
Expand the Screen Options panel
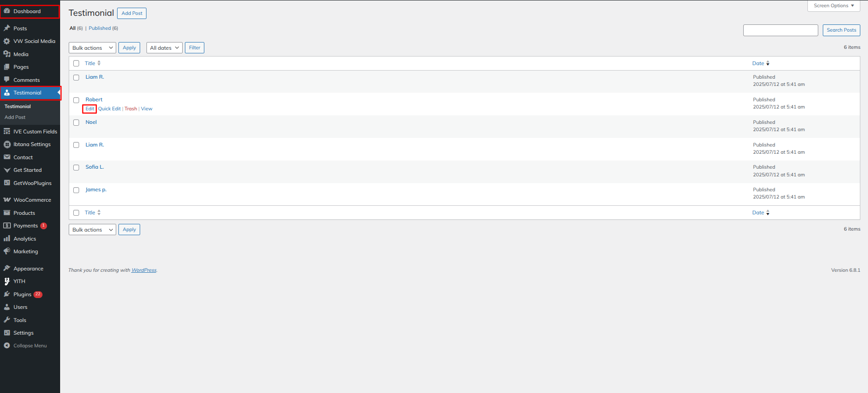tap(833, 5)
